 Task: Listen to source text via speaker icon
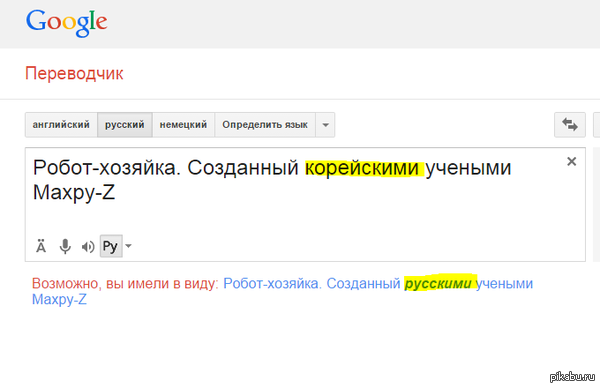pyautogui.click(x=88, y=247)
